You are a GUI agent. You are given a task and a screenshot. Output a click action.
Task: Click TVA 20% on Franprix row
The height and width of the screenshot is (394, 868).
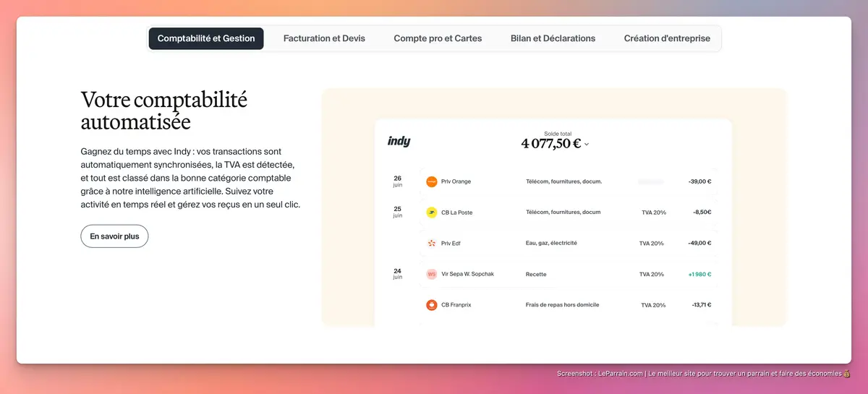(x=652, y=305)
